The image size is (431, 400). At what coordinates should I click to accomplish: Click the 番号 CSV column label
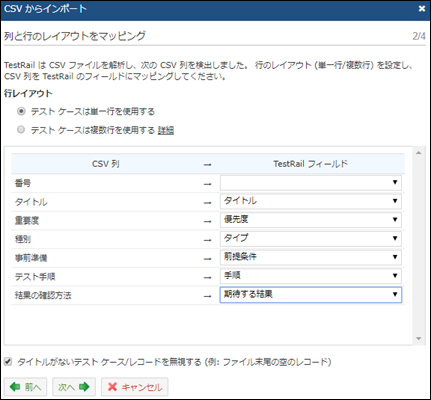click(x=23, y=183)
